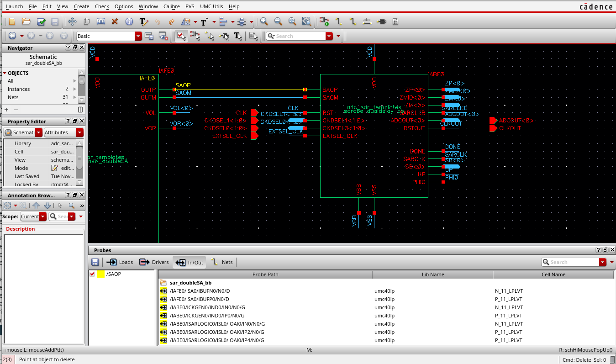Uncheck the /SAOP probe checkbox
The height and width of the screenshot is (364, 616).
coord(93,274)
